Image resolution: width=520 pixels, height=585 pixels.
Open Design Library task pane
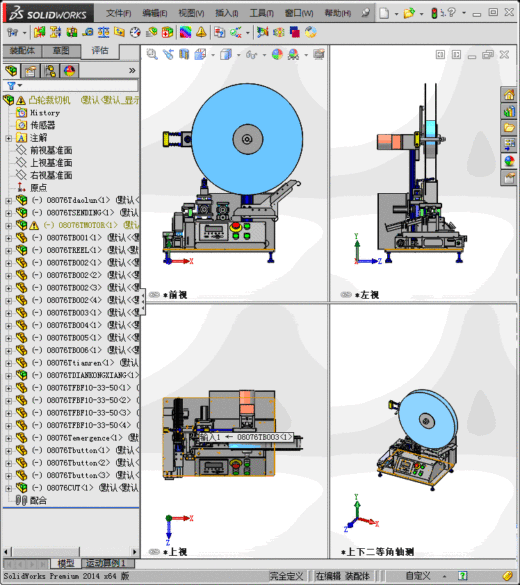tap(509, 111)
